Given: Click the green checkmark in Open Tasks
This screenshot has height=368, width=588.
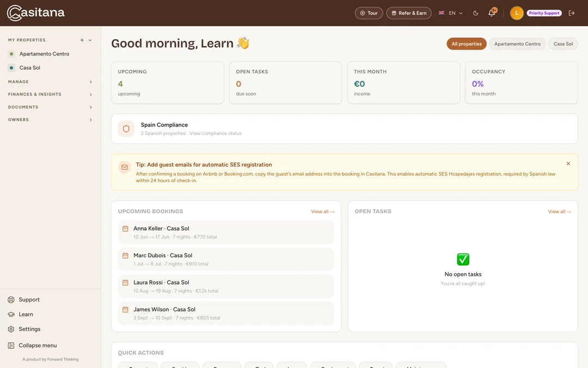Looking at the screenshot, I should [463, 259].
